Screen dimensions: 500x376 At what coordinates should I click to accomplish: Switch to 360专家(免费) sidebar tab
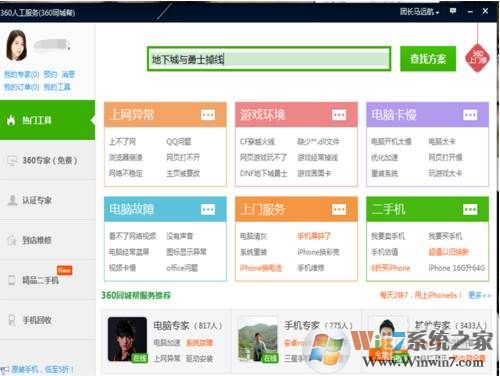tap(47, 160)
